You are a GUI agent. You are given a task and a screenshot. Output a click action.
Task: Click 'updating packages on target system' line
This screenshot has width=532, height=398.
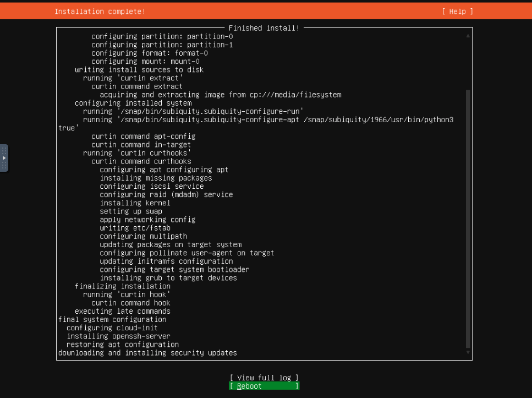click(171, 244)
